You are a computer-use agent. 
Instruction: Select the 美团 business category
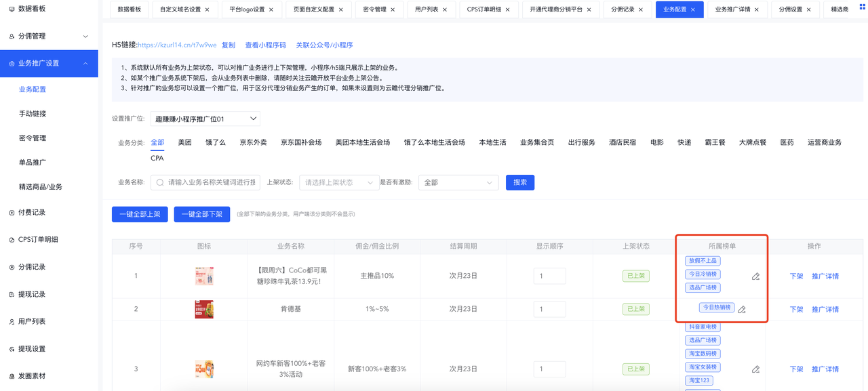[x=184, y=142]
